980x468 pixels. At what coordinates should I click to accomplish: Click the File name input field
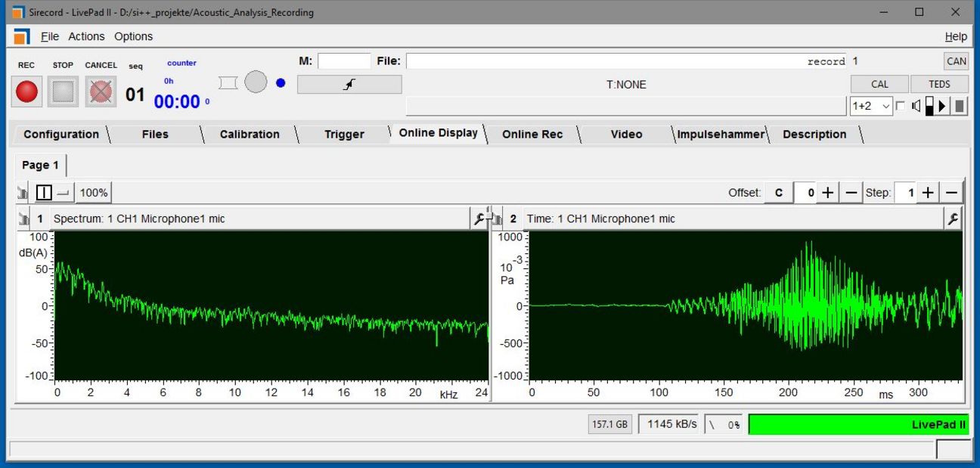[x=627, y=61]
